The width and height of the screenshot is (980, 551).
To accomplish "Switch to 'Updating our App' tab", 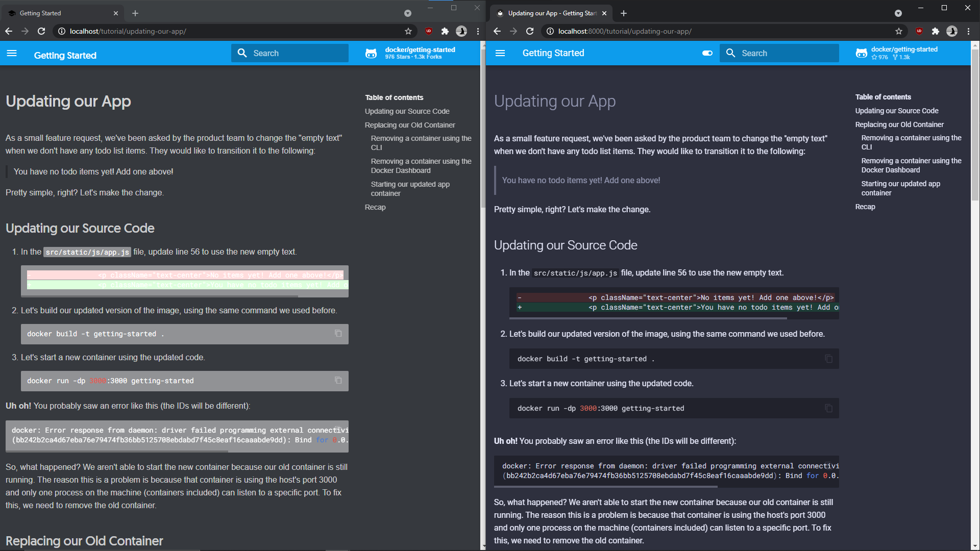I will coord(549,13).
